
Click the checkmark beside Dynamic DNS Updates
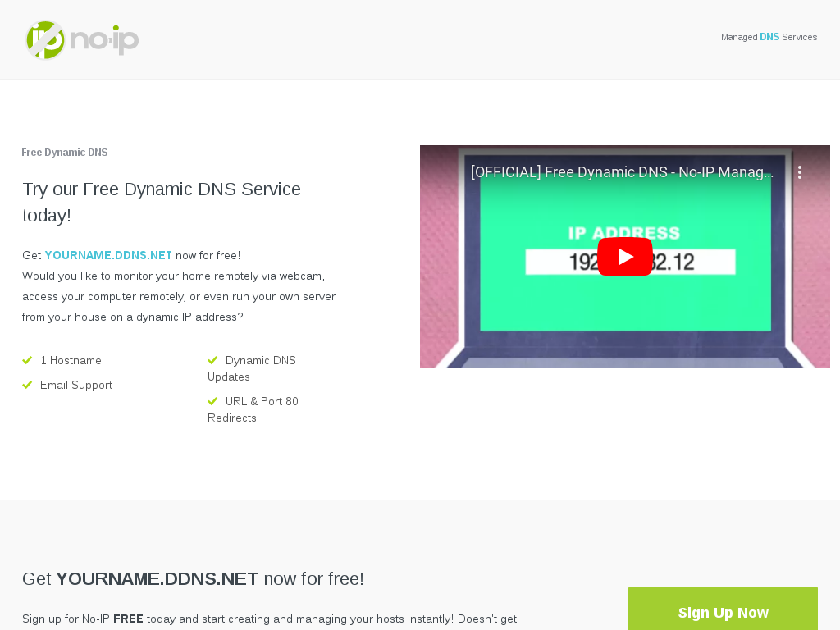pos(212,360)
